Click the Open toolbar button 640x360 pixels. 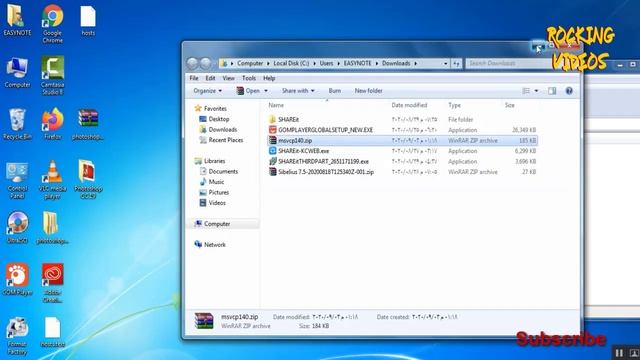(x=248, y=91)
